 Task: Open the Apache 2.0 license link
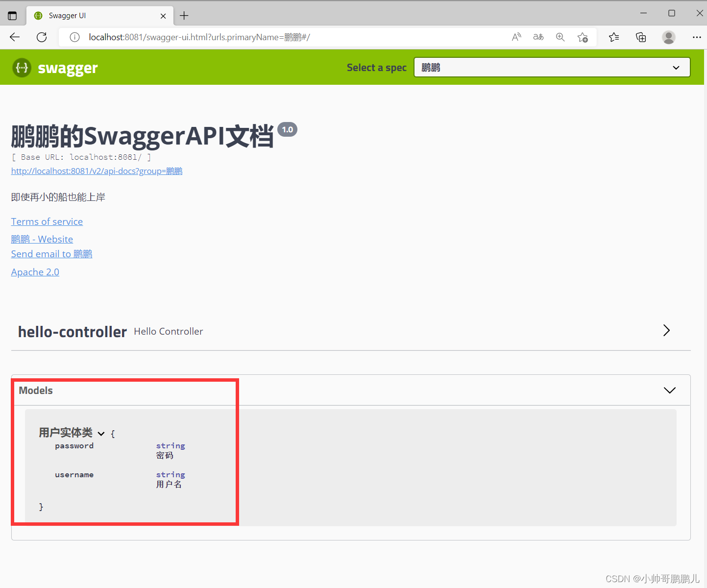pyautogui.click(x=35, y=272)
